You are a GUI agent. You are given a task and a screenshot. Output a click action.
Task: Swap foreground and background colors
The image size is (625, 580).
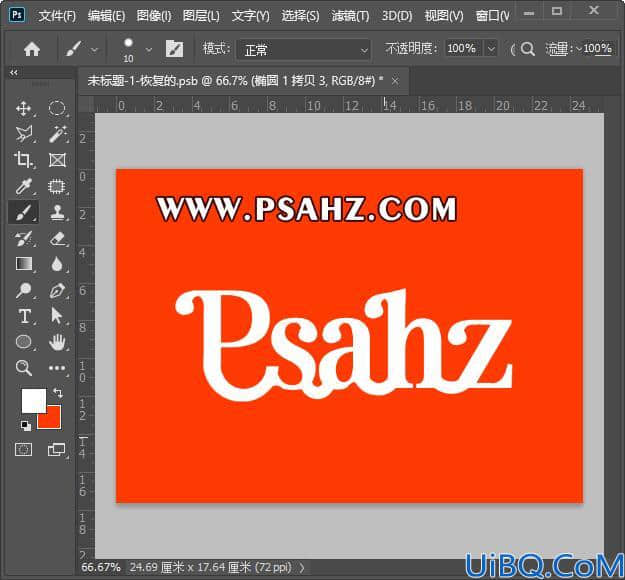[x=58, y=393]
